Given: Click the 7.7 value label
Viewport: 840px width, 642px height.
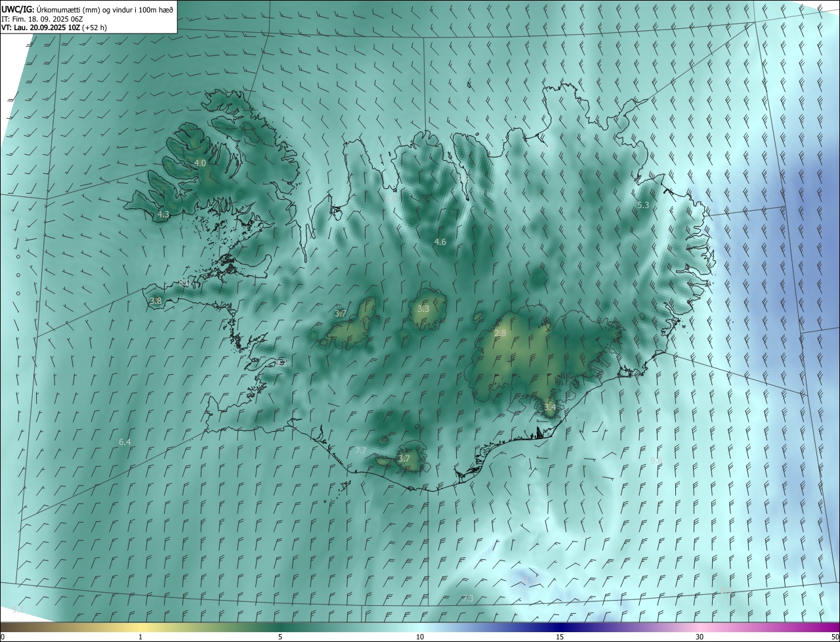Looking at the screenshot, I should point(360,450).
